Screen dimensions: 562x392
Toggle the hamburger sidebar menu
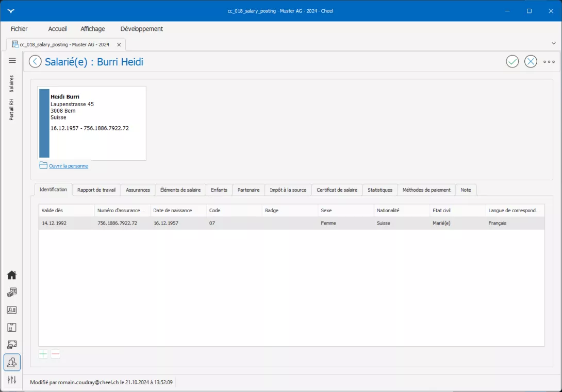[12, 60]
